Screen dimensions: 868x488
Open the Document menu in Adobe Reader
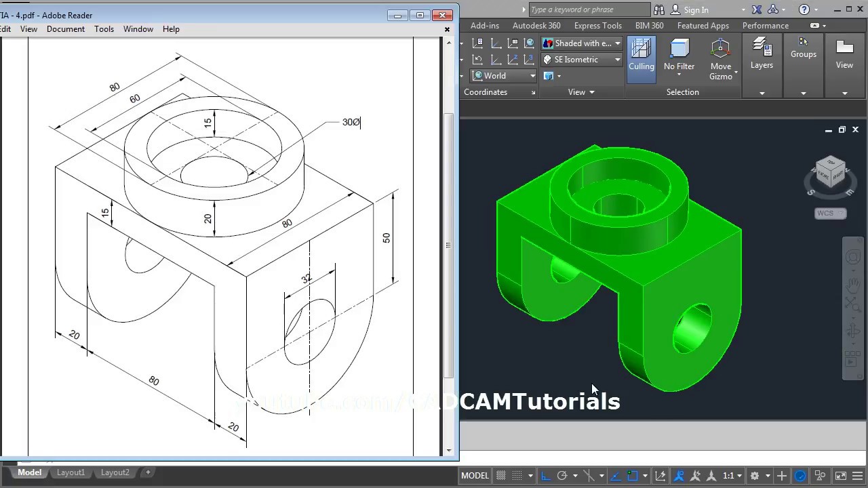(66, 28)
